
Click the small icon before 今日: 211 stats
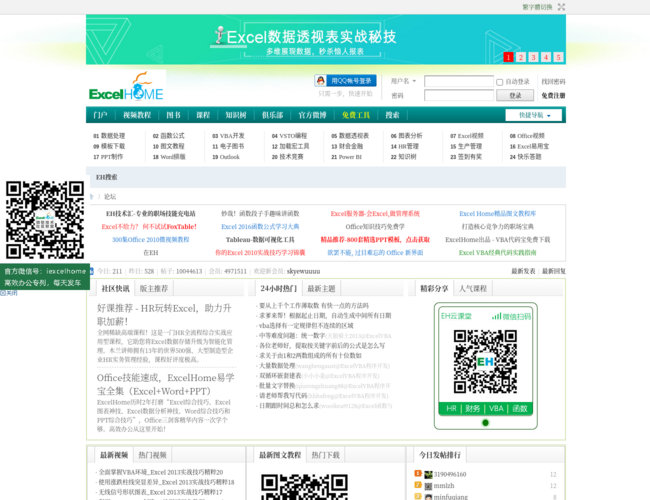pyautogui.click(x=92, y=271)
